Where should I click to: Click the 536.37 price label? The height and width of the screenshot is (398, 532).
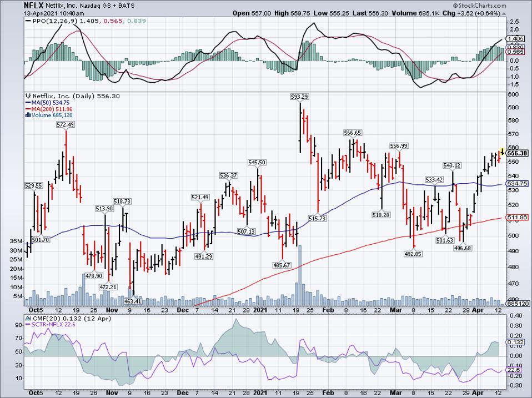click(x=229, y=175)
